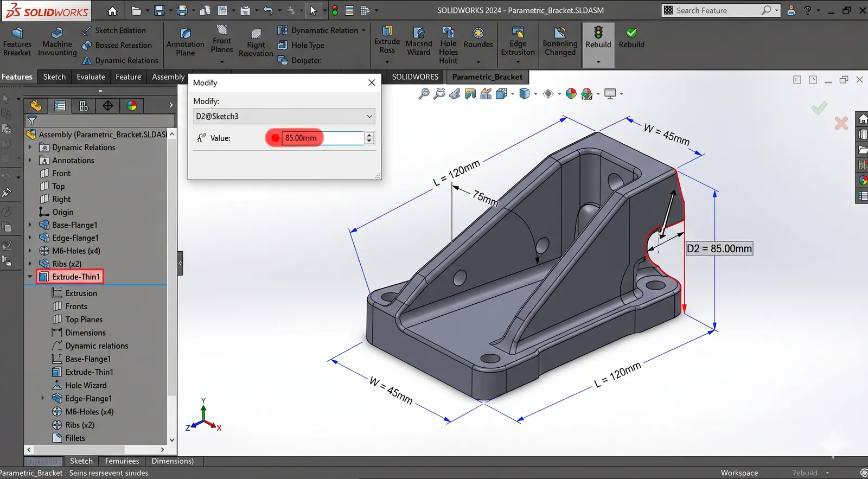
Task: Switch to the Evaluate ribbon tab
Action: [91, 77]
